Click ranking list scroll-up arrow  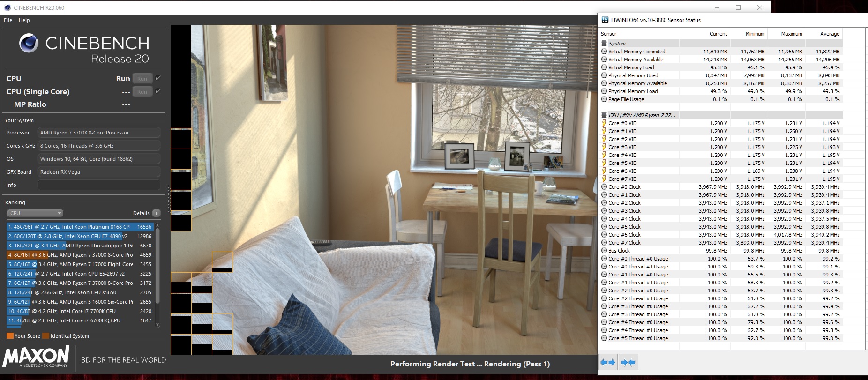point(157,225)
